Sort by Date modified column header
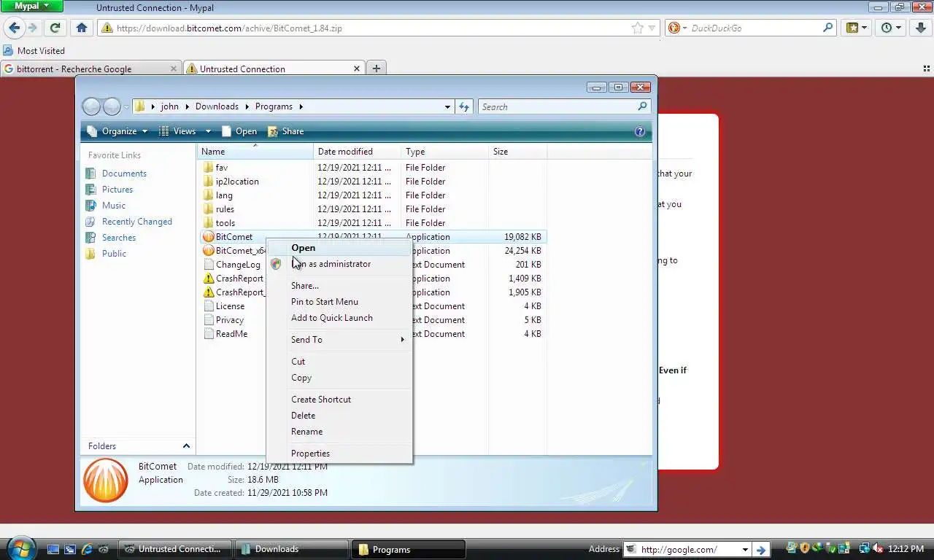934x560 pixels. (x=358, y=151)
